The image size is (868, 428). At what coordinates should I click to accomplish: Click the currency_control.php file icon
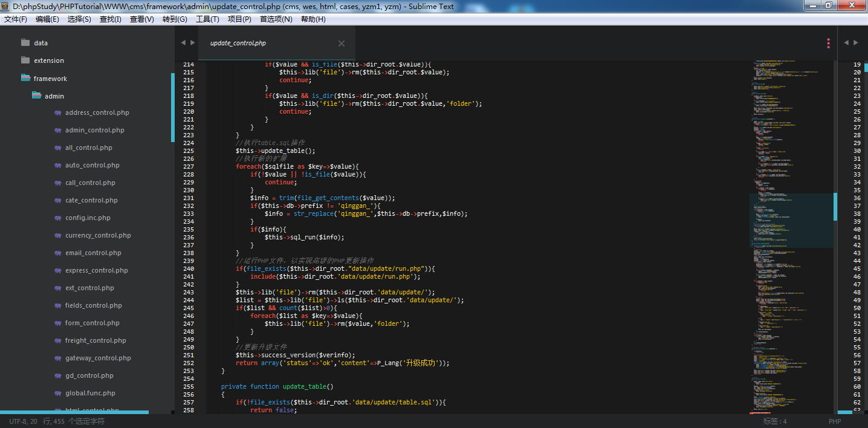point(58,236)
